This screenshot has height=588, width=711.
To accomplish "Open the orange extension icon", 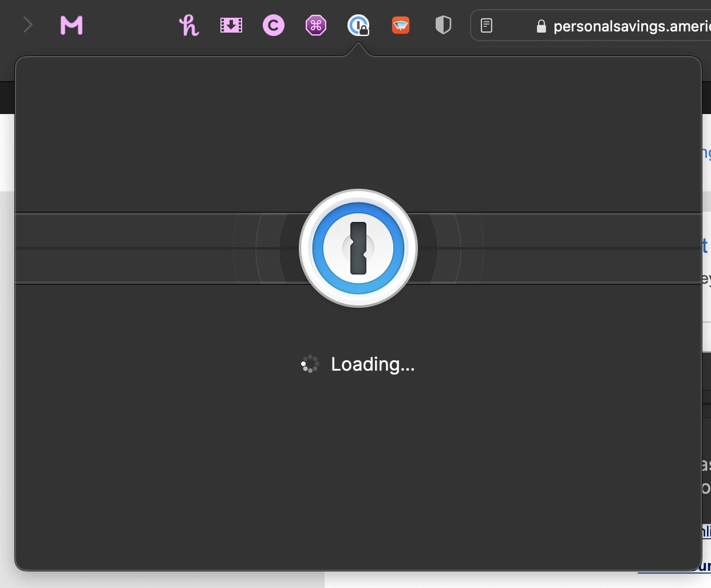I will 401,25.
